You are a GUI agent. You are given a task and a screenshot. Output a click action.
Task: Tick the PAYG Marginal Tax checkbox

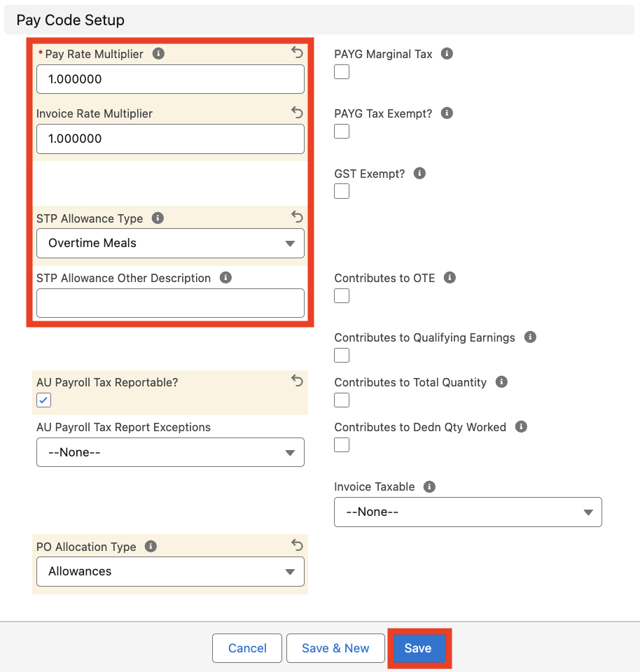tap(342, 72)
